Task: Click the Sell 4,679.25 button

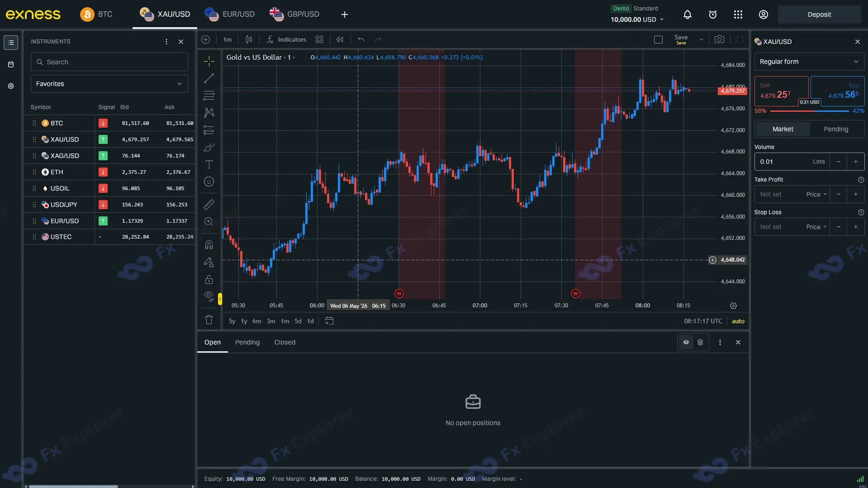Action: pyautogui.click(x=781, y=91)
